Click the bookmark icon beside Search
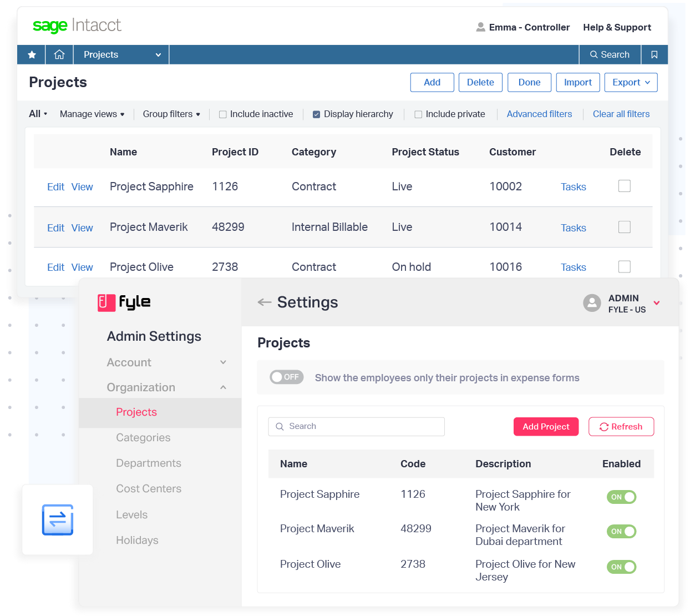This screenshot has height=616, width=690. [655, 54]
